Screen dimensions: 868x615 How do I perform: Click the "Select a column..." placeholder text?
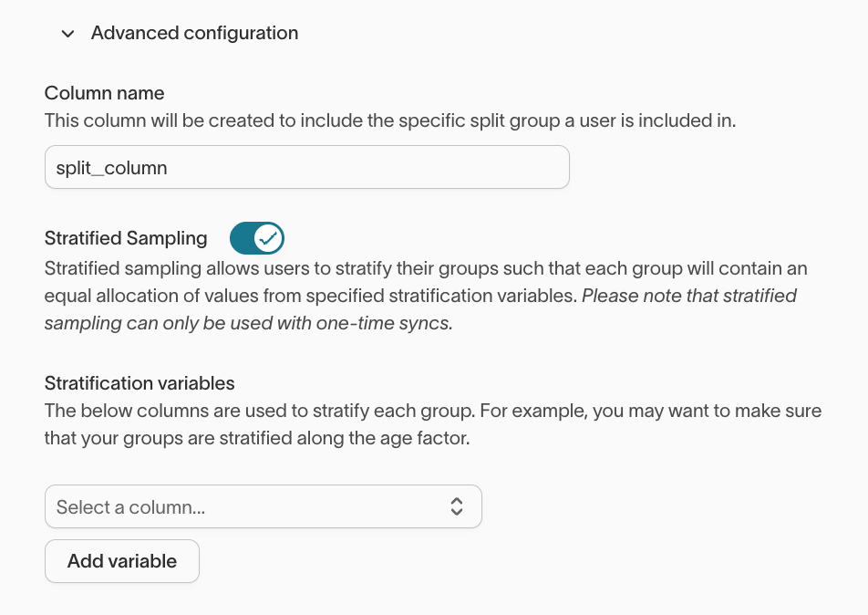pos(130,507)
